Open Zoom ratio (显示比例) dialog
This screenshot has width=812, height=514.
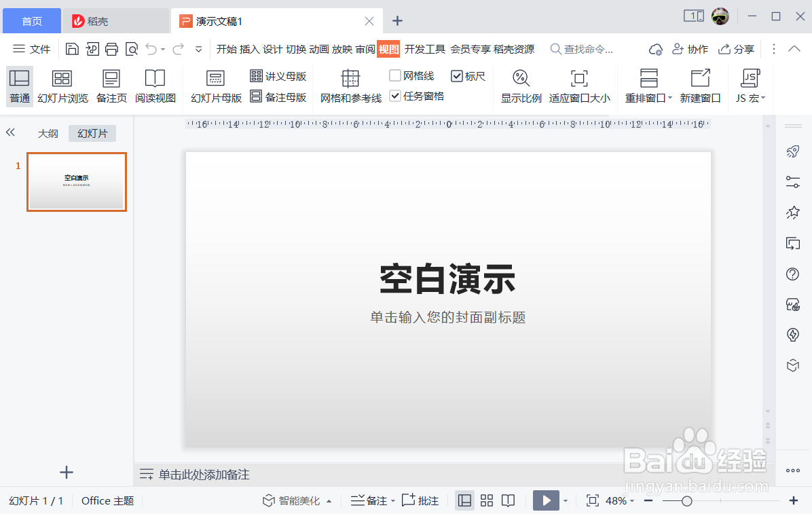[521, 86]
